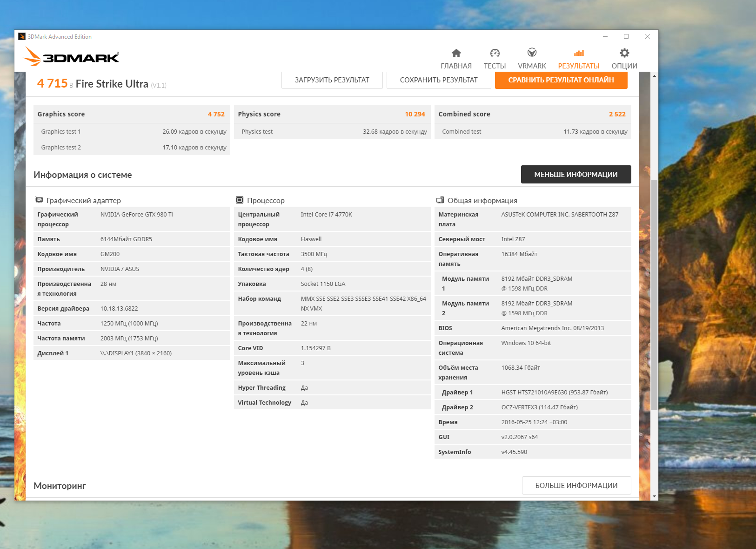
Task: Select the 1250 МГц frequency value
Action: (x=129, y=324)
